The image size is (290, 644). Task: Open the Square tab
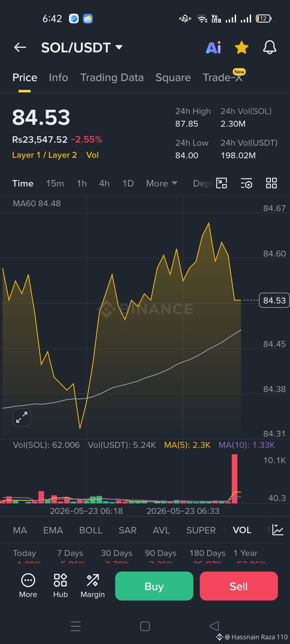(x=173, y=78)
